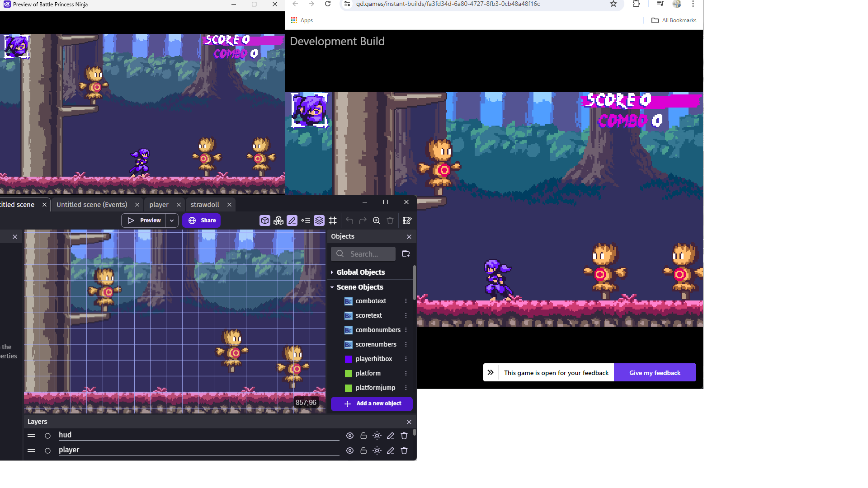Close the Objects panel
This screenshot has width=868, height=488.
pos(409,237)
